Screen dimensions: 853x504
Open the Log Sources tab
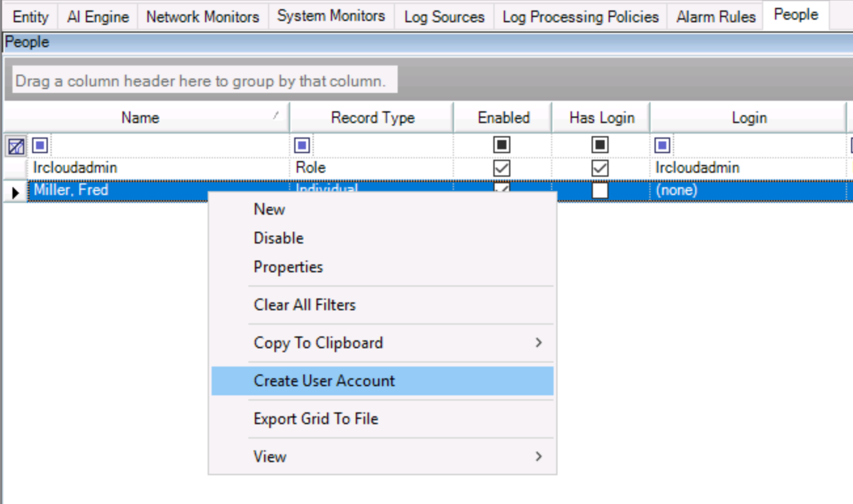click(444, 17)
